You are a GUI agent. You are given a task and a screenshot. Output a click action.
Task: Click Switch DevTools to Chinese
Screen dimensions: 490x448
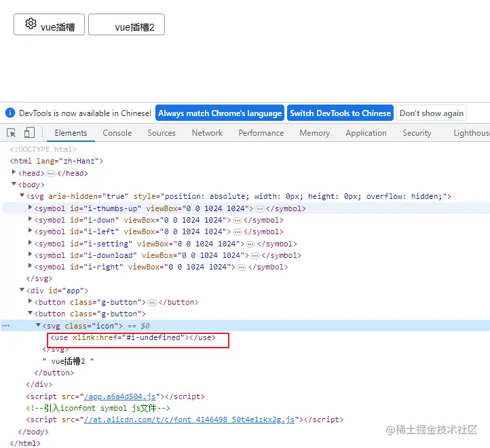point(340,113)
